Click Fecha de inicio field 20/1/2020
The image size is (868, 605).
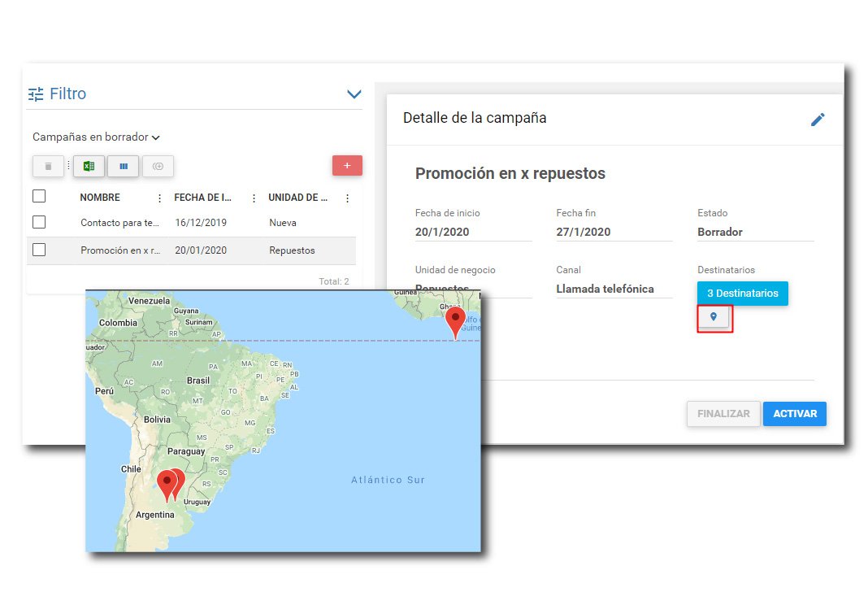coord(473,232)
